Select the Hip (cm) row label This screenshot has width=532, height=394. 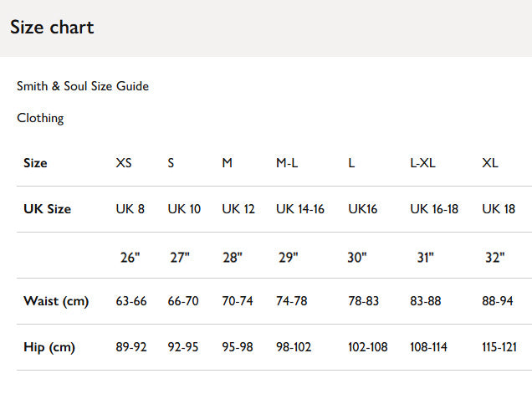click(51, 347)
